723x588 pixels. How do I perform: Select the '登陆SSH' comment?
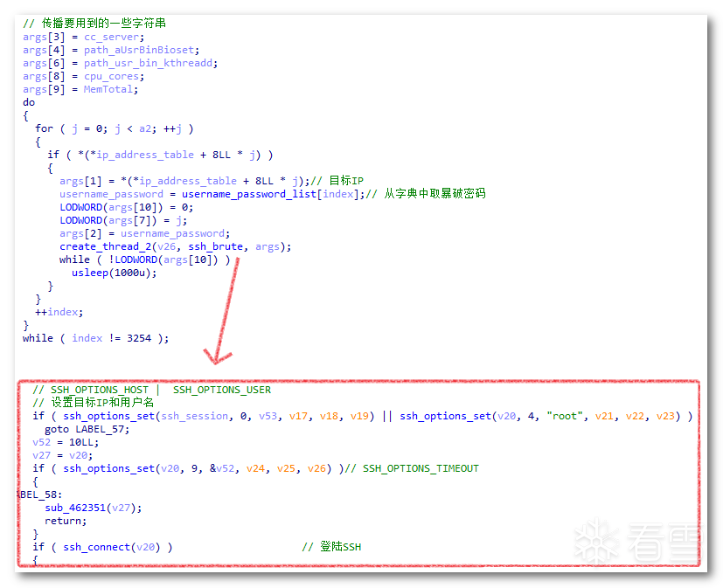coord(340,547)
